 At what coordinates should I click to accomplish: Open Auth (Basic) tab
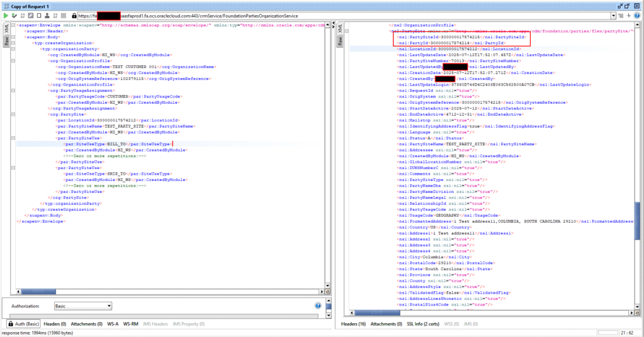tap(23, 324)
